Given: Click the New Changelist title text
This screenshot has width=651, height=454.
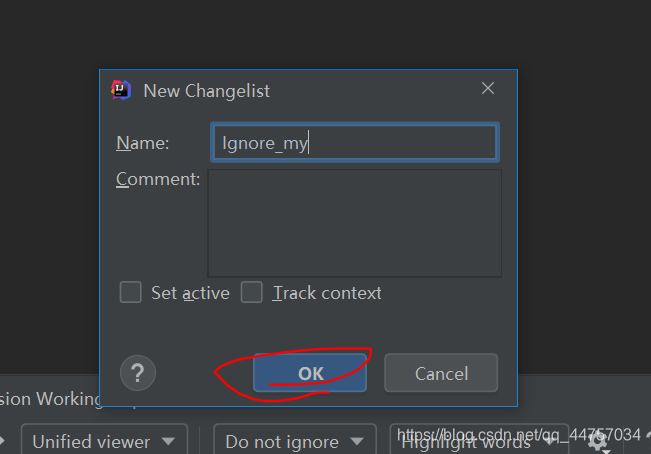Looking at the screenshot, I should [x=206, y=90].
